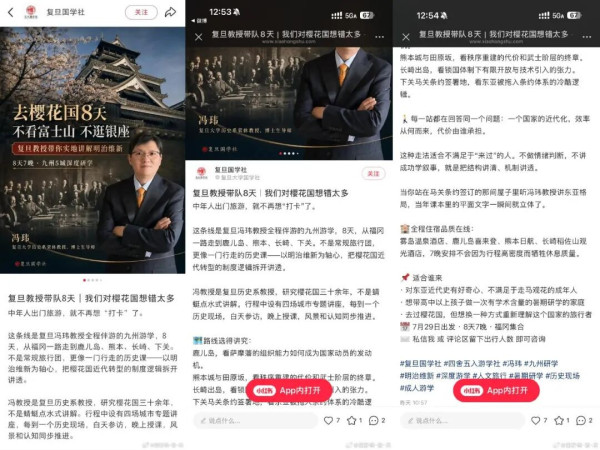This screenshot has width=600, height=450.
Task: Open the #人文旅行 hashtag
Action: pyautogui.click(x=489, y=376)
